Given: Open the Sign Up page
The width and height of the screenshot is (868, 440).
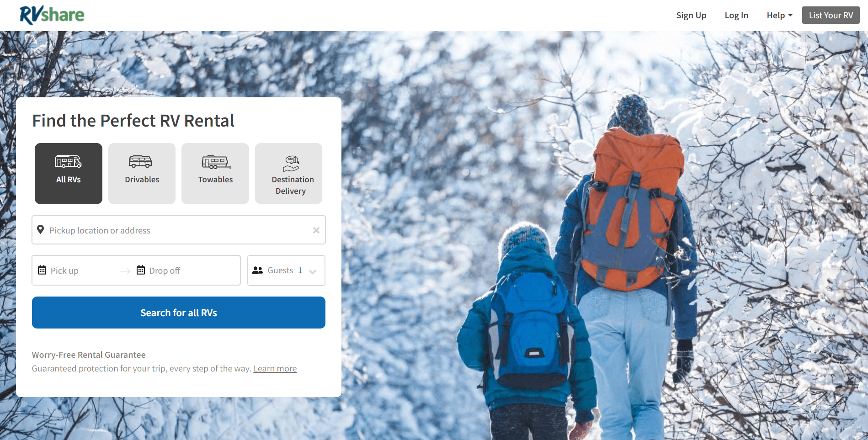Looking at the screenshot, I should [x=691, y=15].
